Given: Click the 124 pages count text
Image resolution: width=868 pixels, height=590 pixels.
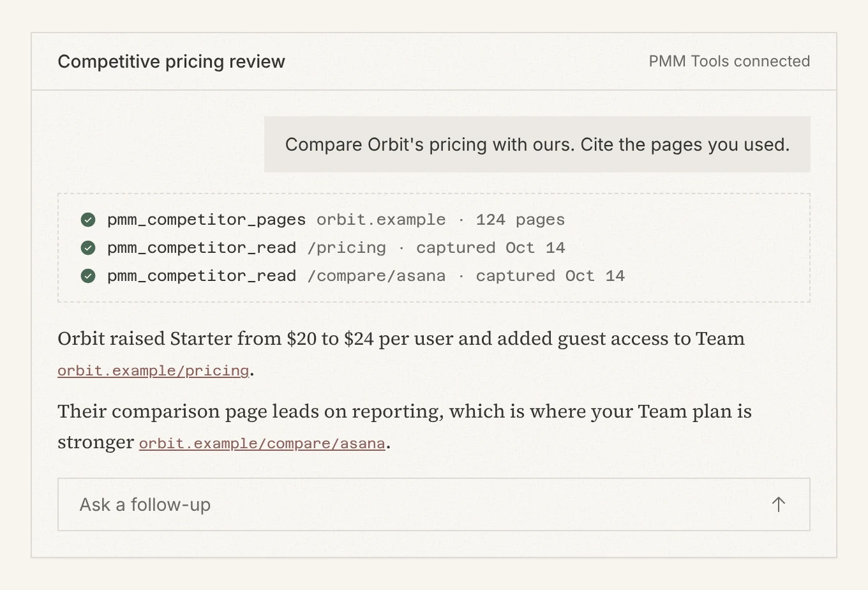Looking at the screenshot, I should (520, 220).
